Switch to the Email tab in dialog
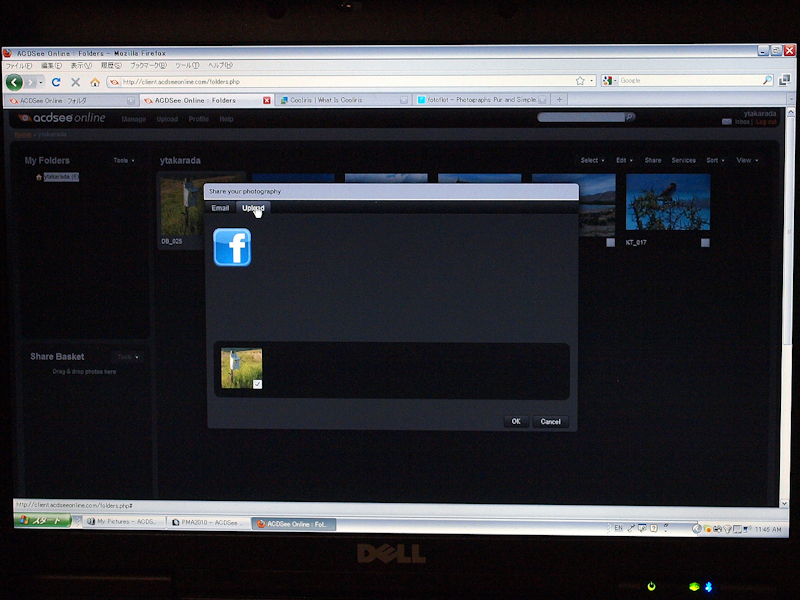The height and width of the screenshot is (600, 800). click(220, 208)
